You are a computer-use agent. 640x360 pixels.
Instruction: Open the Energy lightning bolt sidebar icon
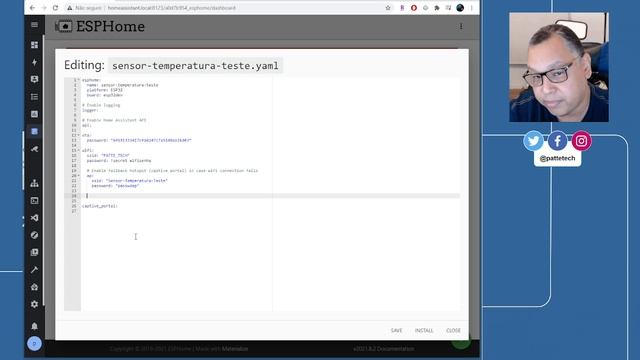point(34,62)
